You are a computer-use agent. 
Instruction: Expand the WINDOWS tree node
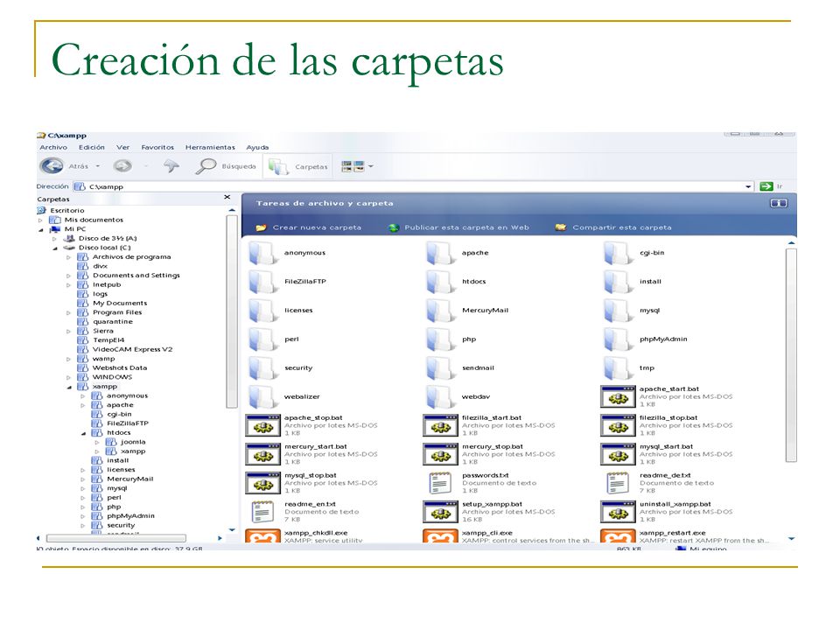[x=68, y=378]
